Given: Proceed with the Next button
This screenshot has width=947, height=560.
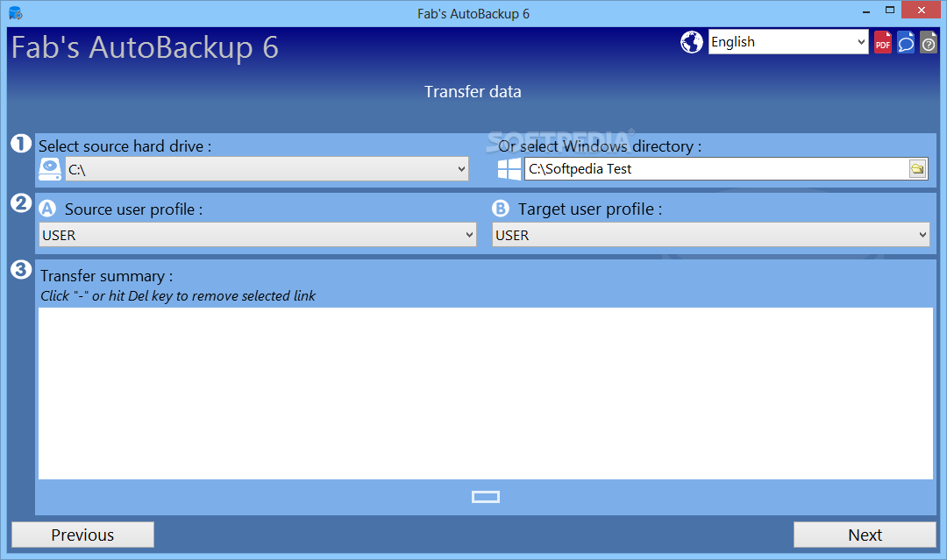Looking at the screenshot, I should (x=865, y=535).
